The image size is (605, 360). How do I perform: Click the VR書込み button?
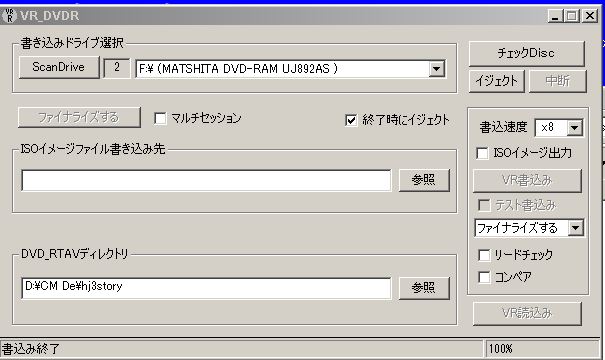click(527, 180)
